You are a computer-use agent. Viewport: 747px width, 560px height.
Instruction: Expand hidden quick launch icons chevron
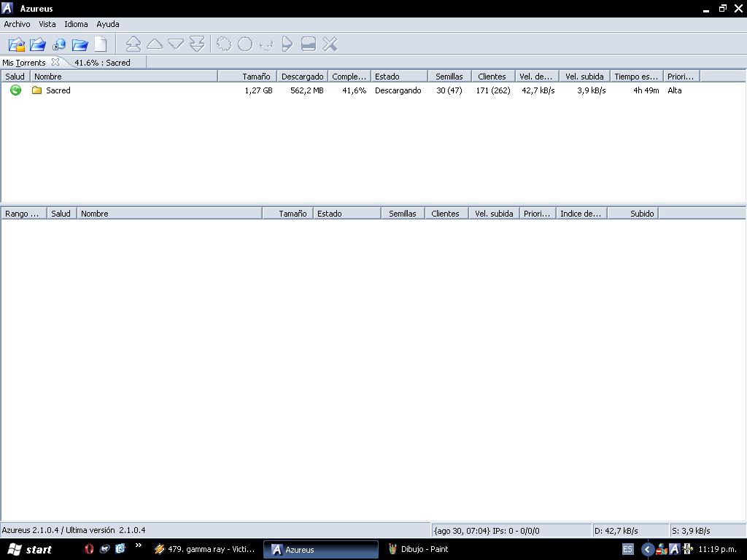[x=138, y=545]
